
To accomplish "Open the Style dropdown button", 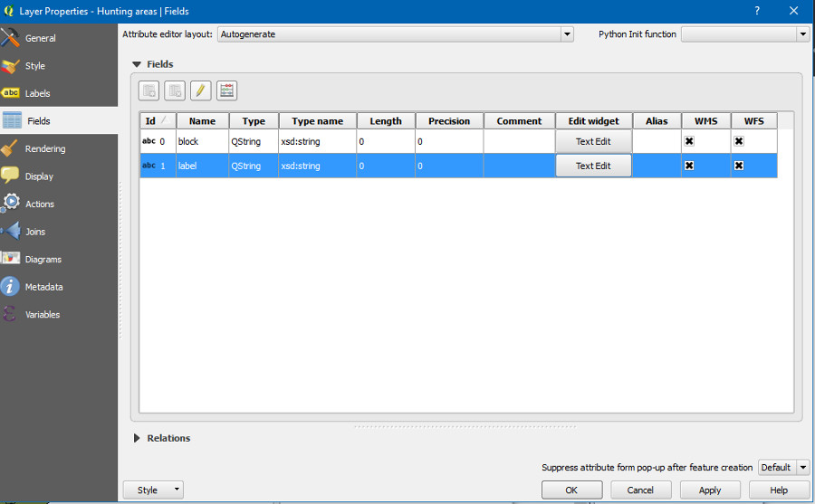I will click(x=153, y=490).
